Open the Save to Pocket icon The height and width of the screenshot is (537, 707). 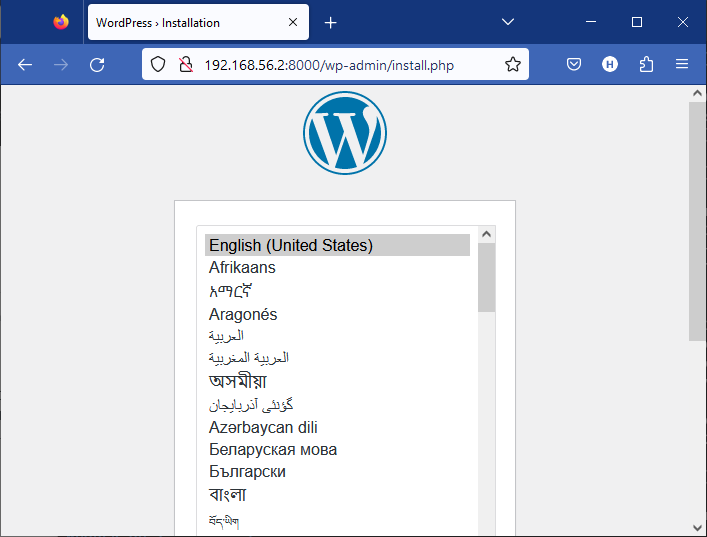click(x=574, y=64)
